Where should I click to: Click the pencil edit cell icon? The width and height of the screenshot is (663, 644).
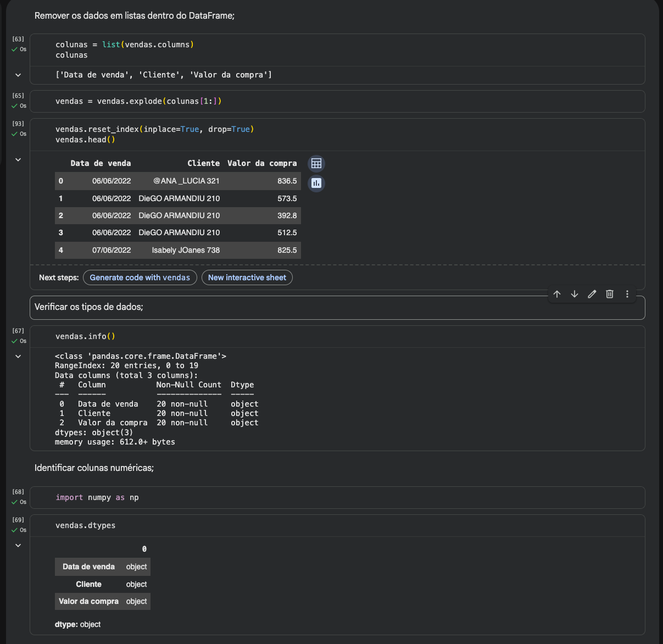coord(592,294)
